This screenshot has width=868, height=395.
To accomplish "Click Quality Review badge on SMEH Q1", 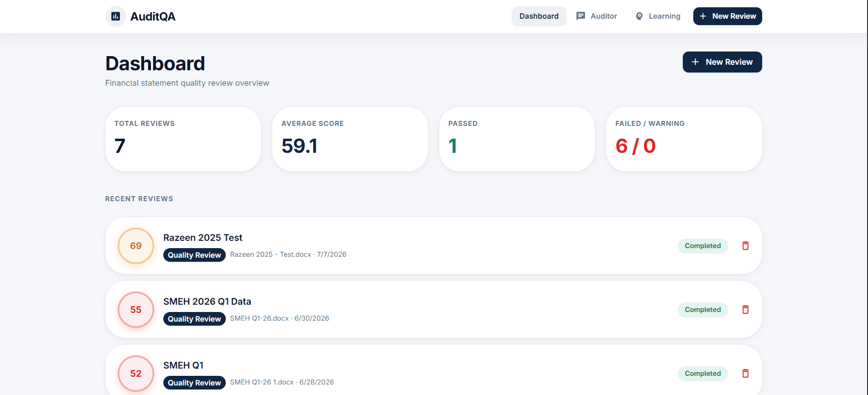I will [194, 383].
